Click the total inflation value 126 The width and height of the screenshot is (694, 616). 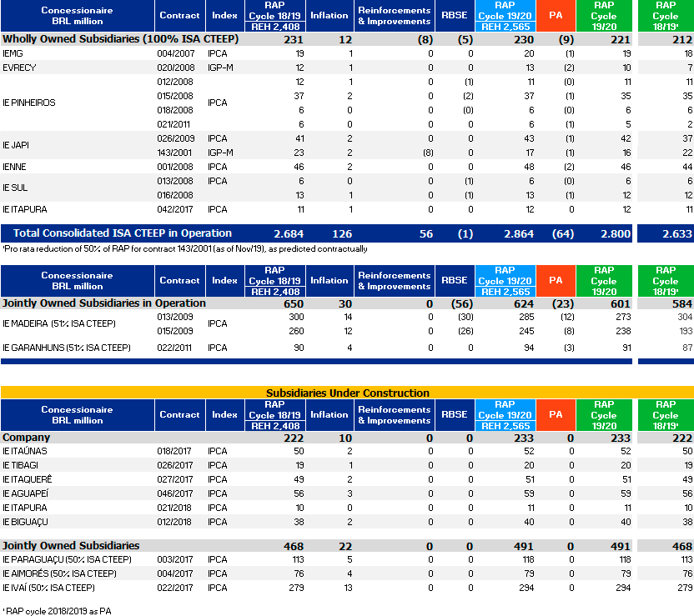point(342,234)
